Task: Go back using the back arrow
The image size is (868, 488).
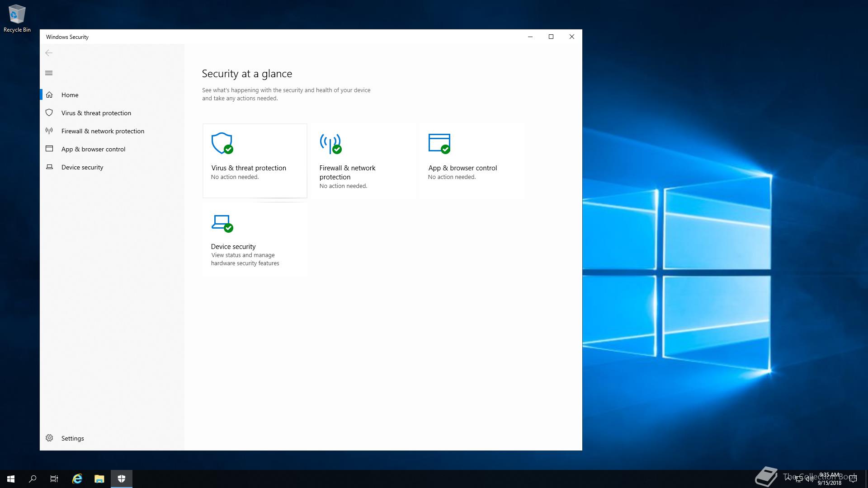Action: [x=49, y=53]
